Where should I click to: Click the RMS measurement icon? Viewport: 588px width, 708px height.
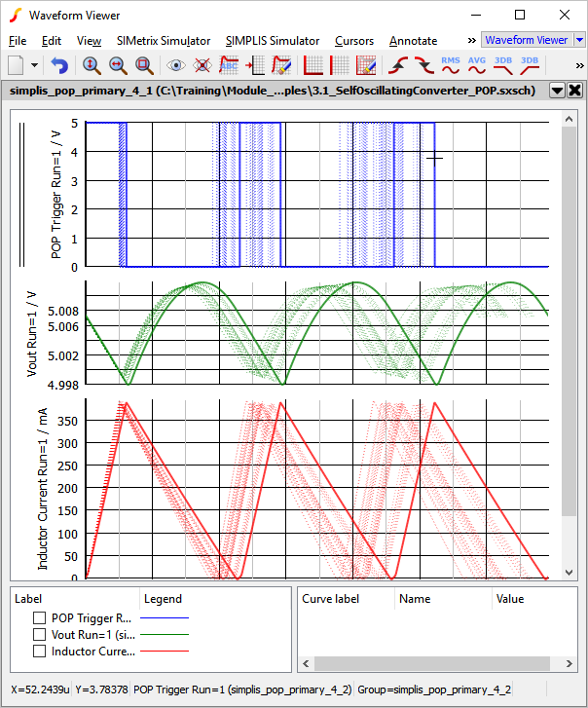click(451, 65)
